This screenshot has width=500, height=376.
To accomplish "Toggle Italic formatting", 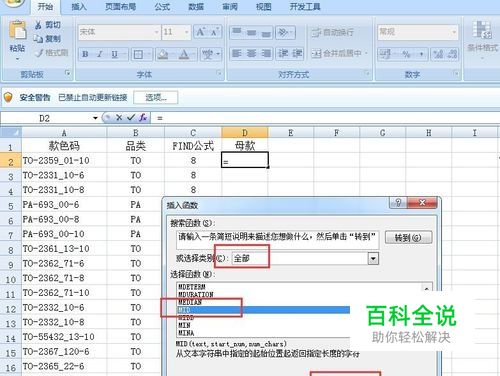I will point(100,54).
